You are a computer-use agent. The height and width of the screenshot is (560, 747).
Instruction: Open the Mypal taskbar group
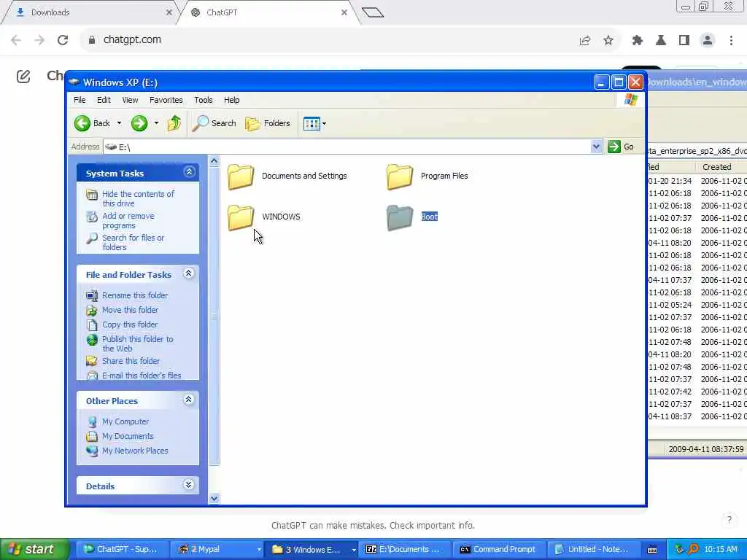pos(217,550)
